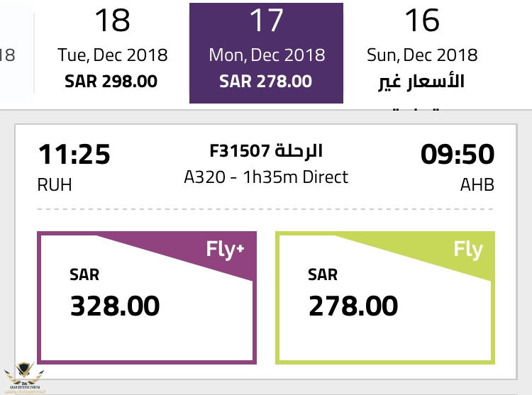532x395 pixels.
Task: Click the SAR 278.00 price on Monday tab
Action: (x=266, y=82)
